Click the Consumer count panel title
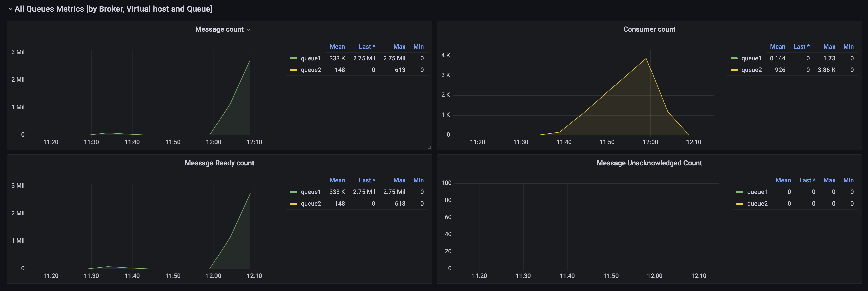The height and width of the screenshot is (291, 868). pyautogui.click(x=649, y=29)
